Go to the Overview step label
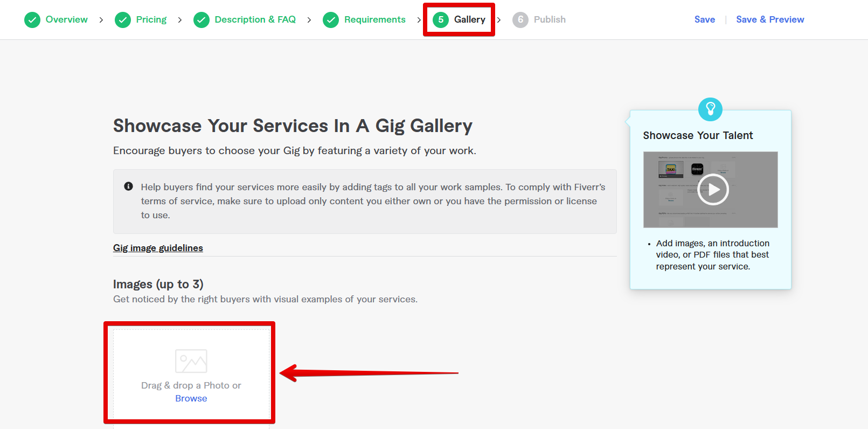This screenshot has height=429, width=868. 67,19
